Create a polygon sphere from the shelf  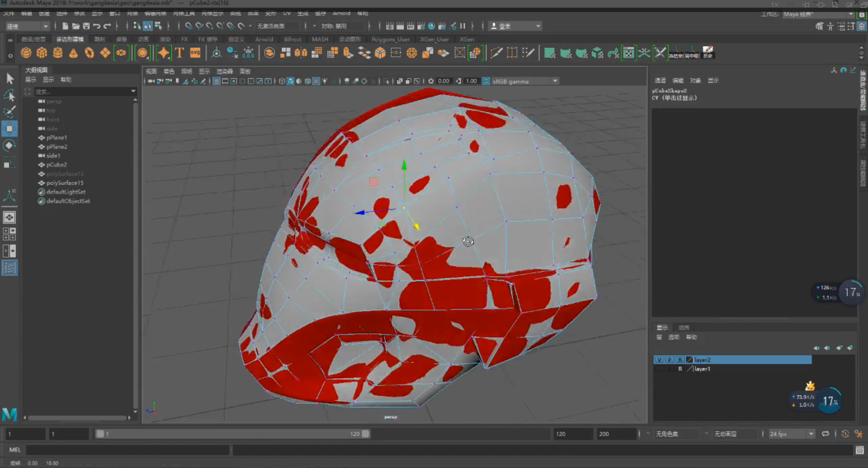click(x=26, y=53)
